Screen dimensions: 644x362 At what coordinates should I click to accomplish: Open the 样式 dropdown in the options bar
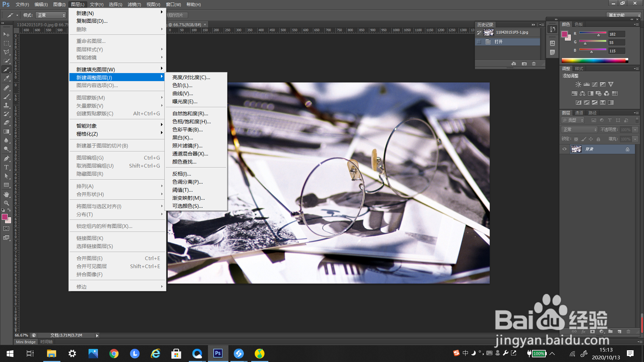(x=51, y=15)
